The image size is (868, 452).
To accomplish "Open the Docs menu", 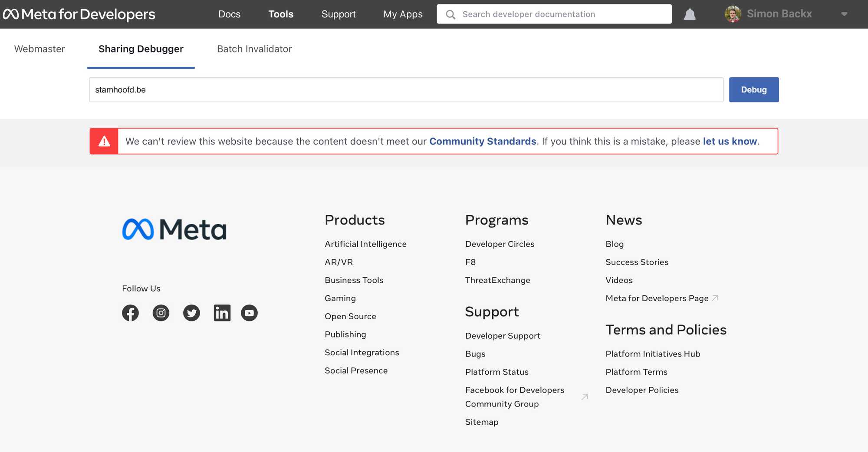I will (229, 14).
